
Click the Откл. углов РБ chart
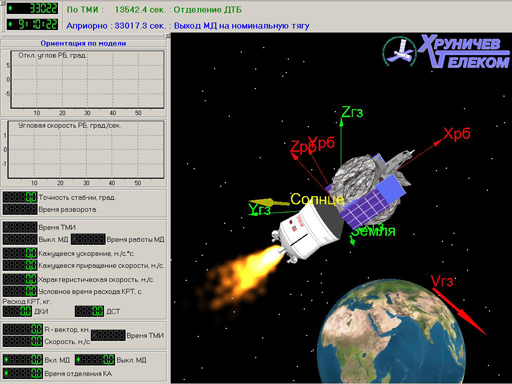click(87, 80)
